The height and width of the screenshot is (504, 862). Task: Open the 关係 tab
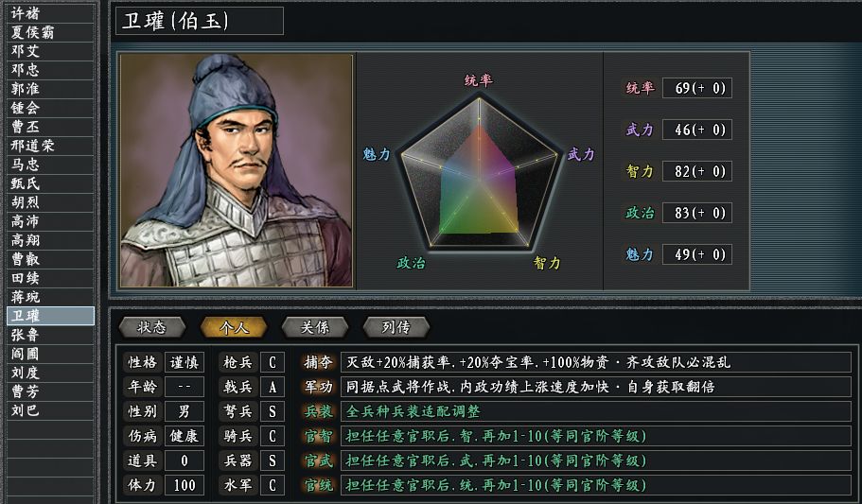click(x=314, y=327)
